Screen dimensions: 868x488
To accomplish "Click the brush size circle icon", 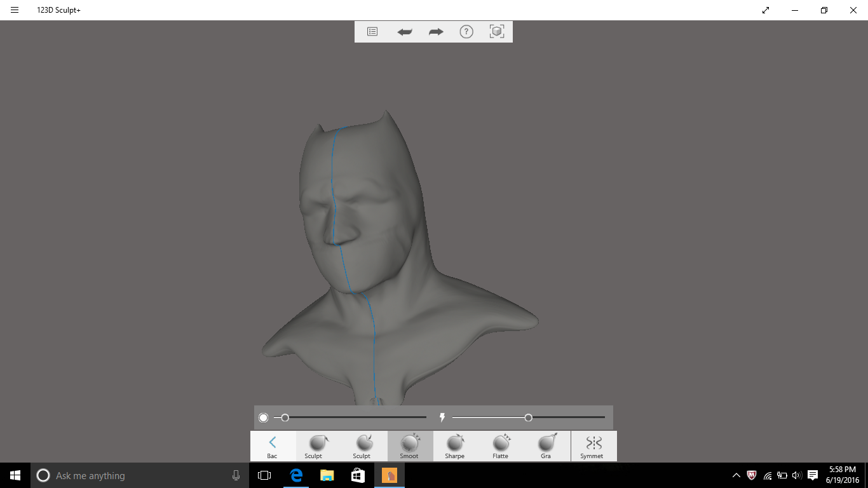I will pos(264,417).
